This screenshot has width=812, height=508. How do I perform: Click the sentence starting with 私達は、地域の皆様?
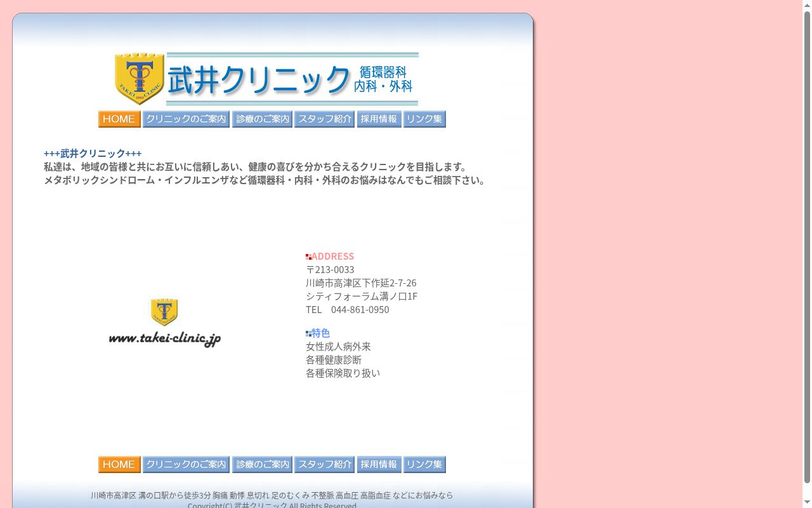click(257, 166)
